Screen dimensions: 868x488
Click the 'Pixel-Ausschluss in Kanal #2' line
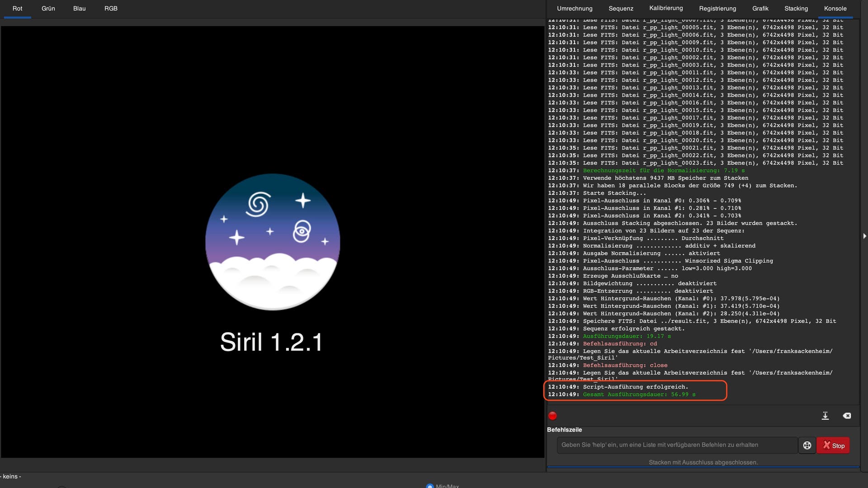tap(644, 216)
